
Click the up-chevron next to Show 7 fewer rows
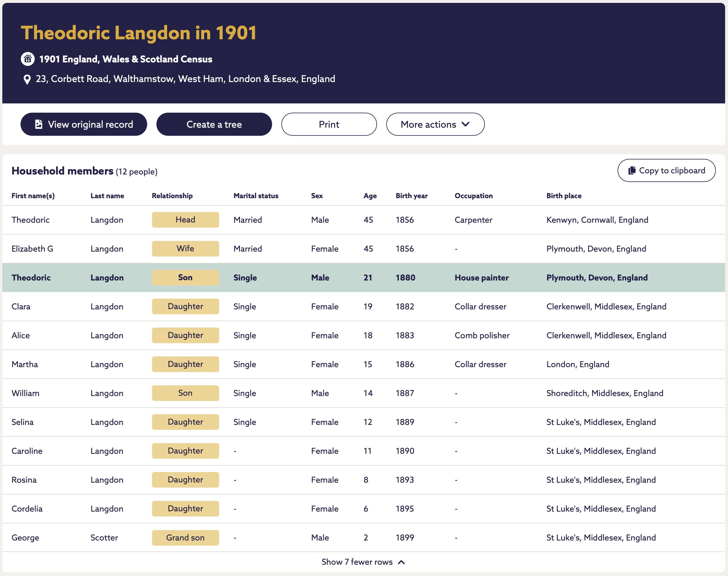[x=401, y=562]
